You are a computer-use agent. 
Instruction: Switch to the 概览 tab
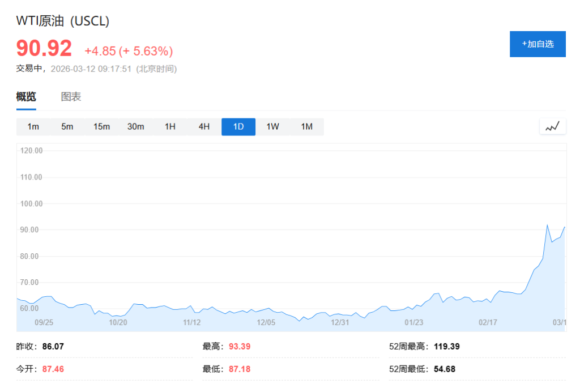click(25, 96)
